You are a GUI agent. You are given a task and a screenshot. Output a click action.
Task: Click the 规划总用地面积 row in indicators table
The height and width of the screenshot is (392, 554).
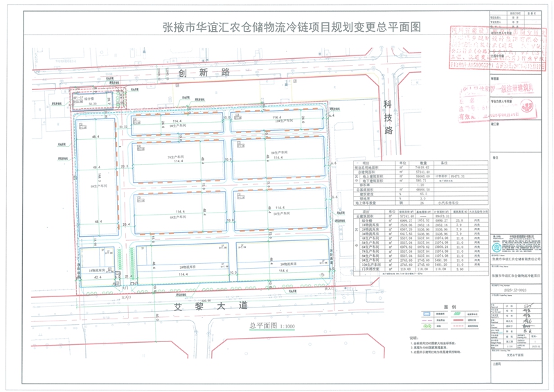pos(374,167)
